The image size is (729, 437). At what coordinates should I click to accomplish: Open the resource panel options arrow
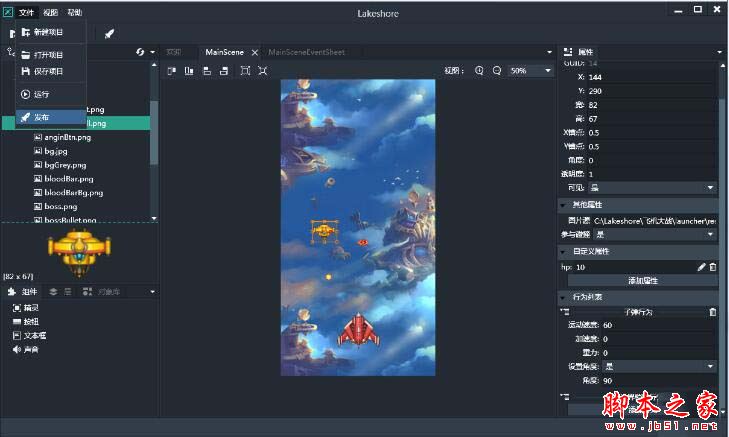coord(152,52)
